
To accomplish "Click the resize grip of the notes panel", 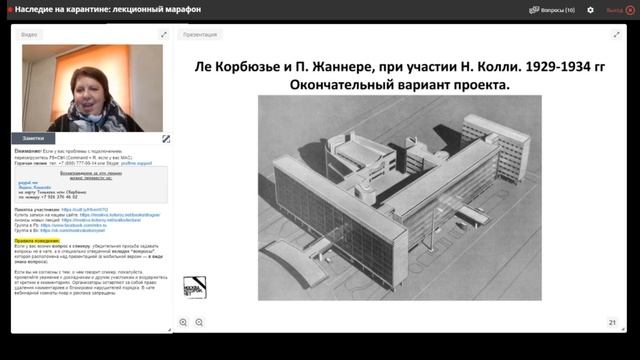I will click(x=169, y=330).
